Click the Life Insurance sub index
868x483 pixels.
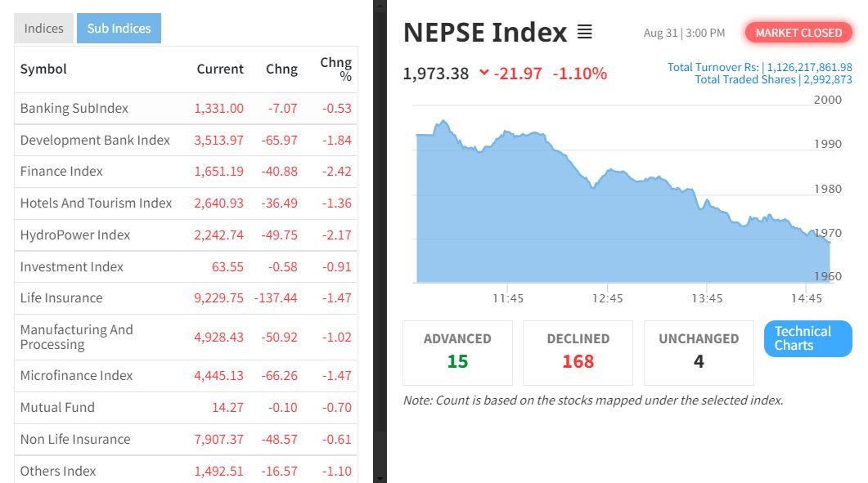coord(61,297)
